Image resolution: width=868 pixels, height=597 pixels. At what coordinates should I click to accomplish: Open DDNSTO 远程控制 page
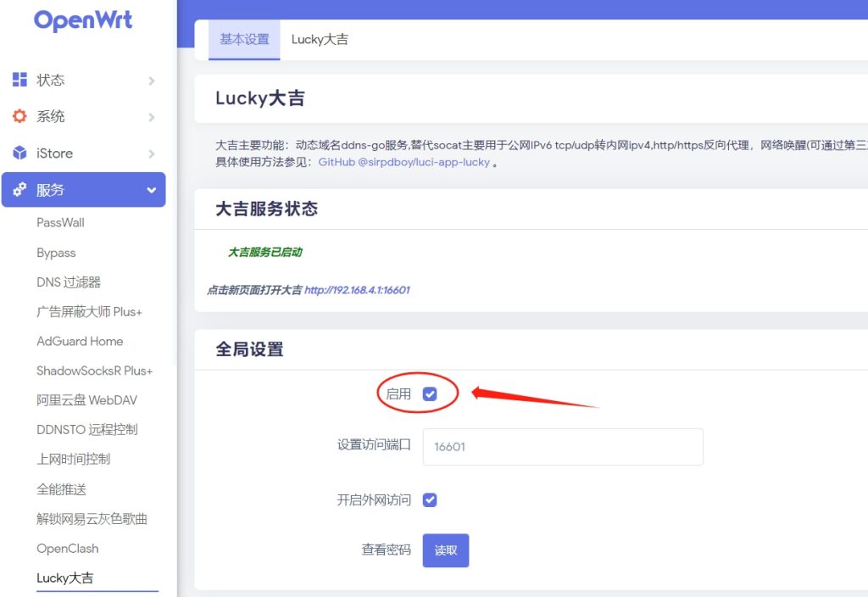pos(87,429)
